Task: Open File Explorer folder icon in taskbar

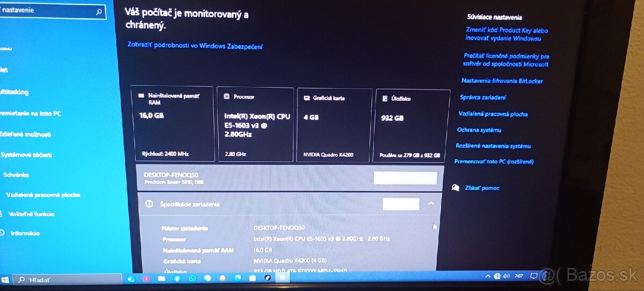Action: [162, 279]
